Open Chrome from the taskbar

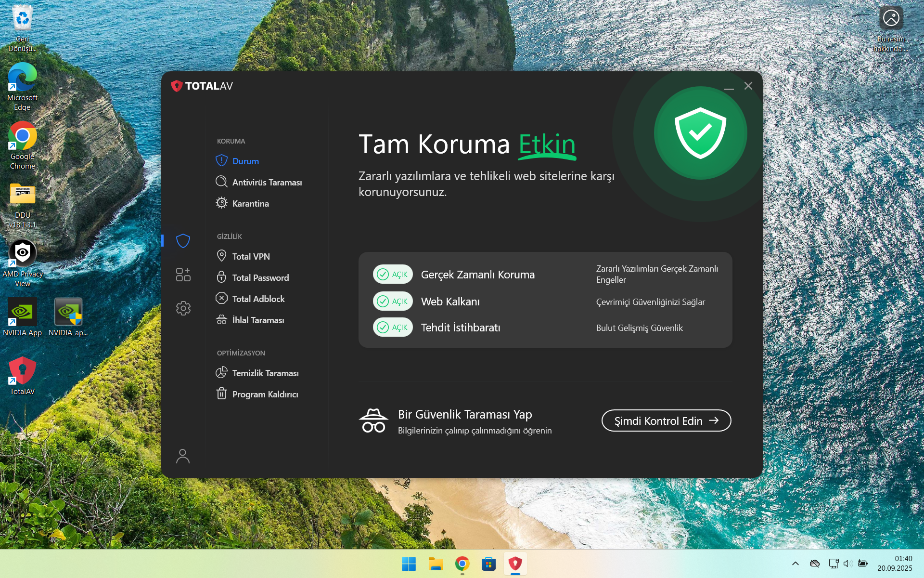coord(462,564)
